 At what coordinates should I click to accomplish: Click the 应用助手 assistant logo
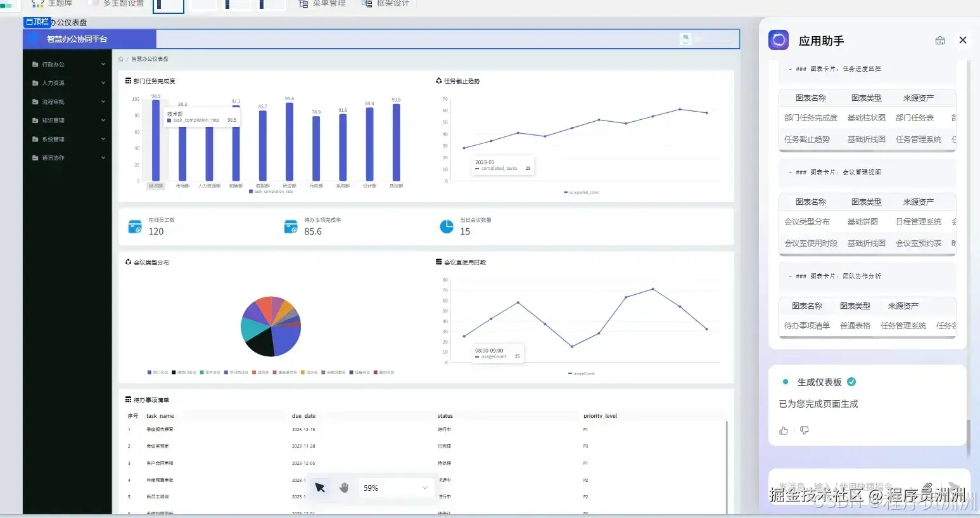tap(779, 40)
